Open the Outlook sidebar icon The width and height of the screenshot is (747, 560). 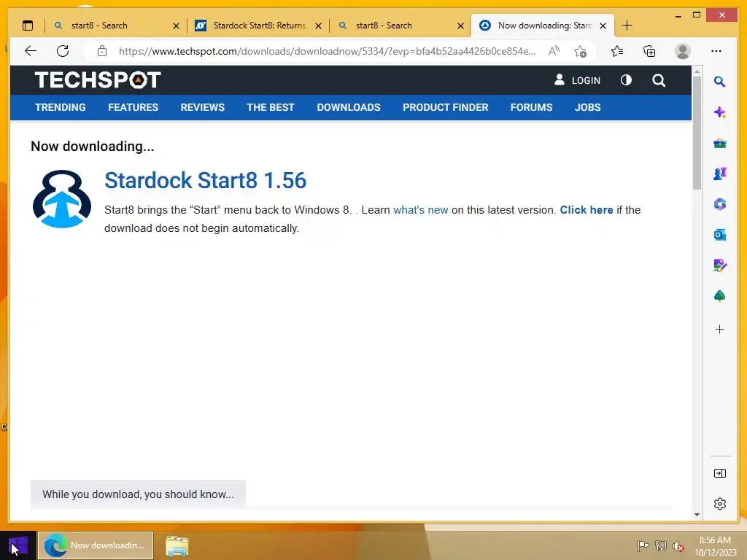tap(720, 235)
